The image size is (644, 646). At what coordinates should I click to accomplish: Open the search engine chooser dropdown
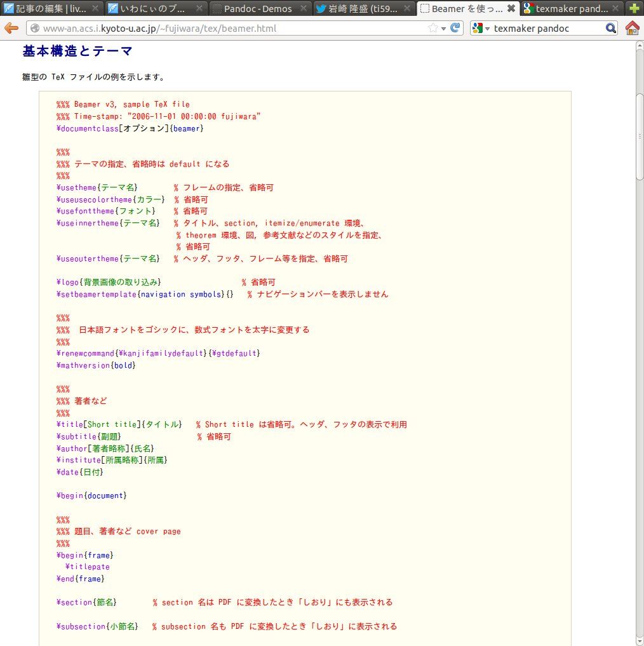point(487,29)
